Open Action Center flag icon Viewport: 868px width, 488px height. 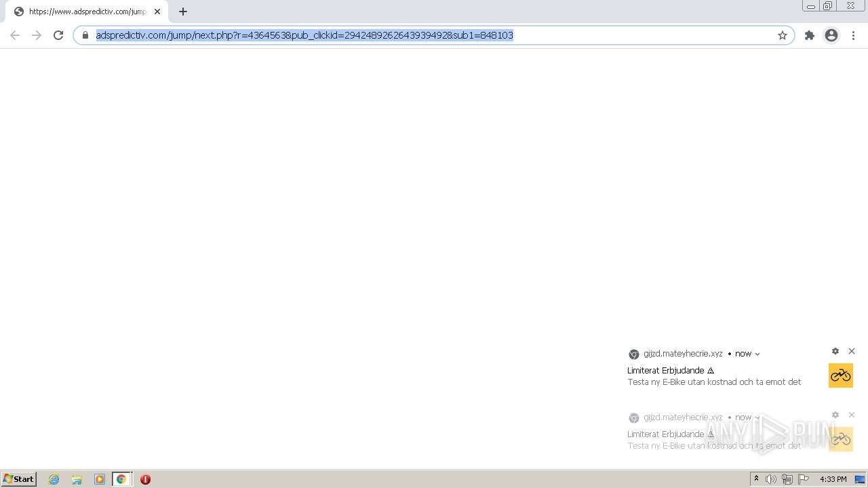pyautogui.click(x=804, y=479)
